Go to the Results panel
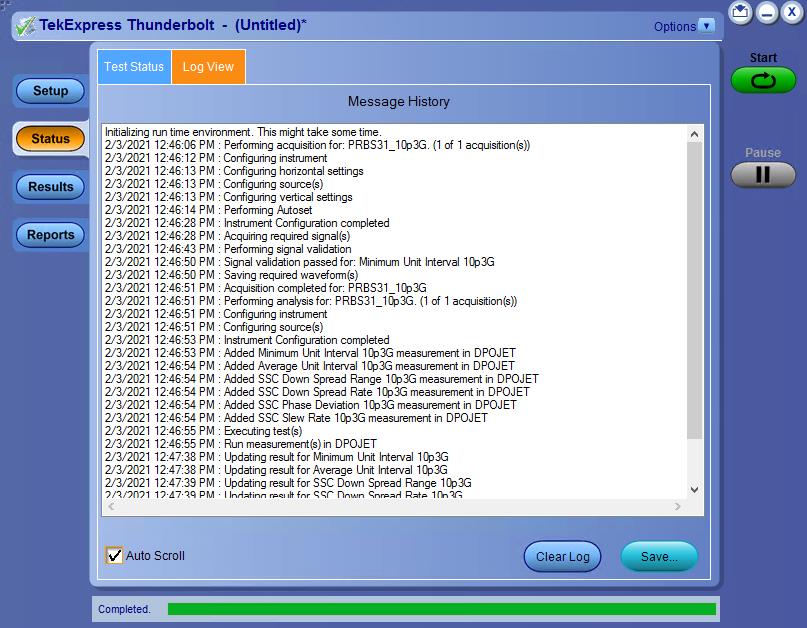 point(50,187)
